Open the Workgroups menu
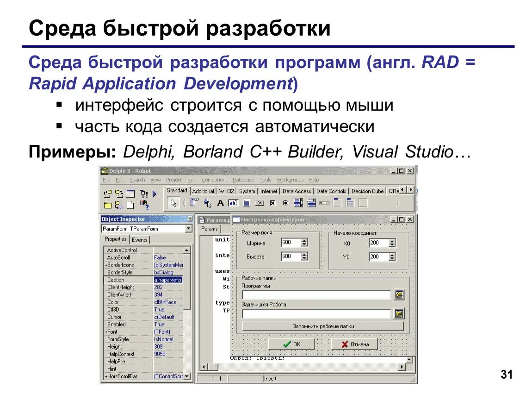The width and height of the screenshot is (532, 400). pyautogui.click(x=290, y=180)
